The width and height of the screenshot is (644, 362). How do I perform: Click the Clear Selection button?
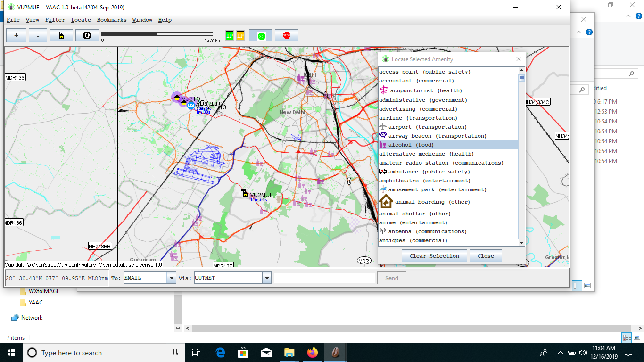click(434, 256)
